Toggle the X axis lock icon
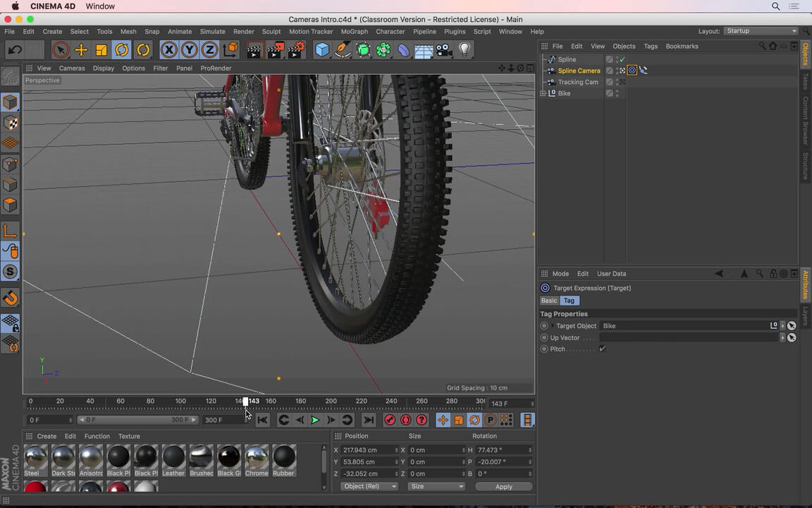Viewport: 812px width, 508px height. pos(170,49)
